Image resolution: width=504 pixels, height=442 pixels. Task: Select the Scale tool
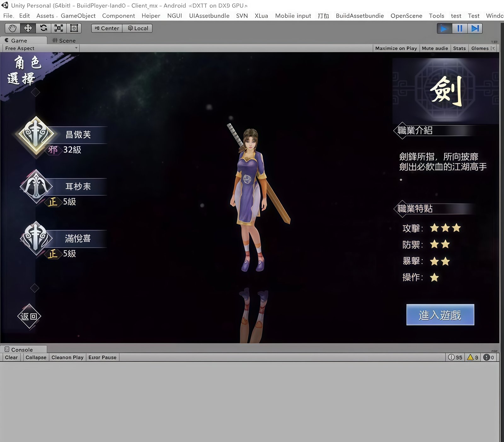click(x=59, y=28)
